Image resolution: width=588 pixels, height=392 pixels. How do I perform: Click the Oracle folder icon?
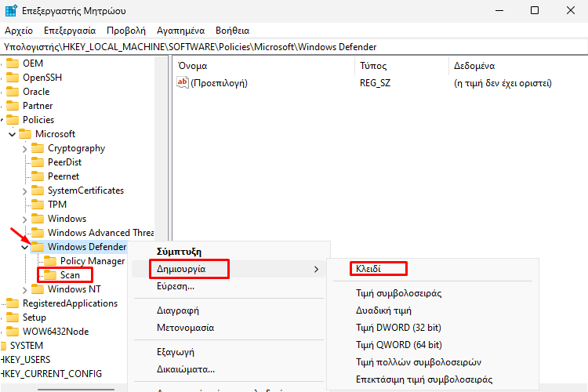pos(13,92)
